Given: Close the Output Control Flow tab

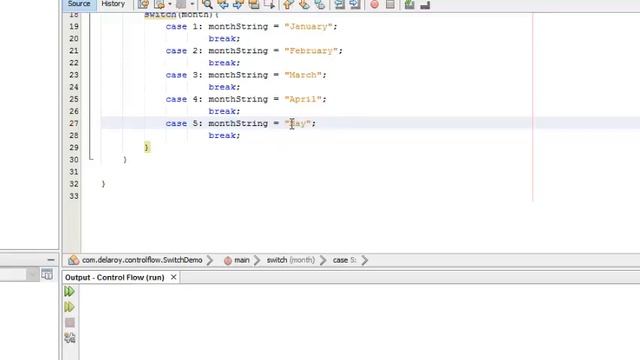Looking at the screenshot, I should (x=173, y=277).
